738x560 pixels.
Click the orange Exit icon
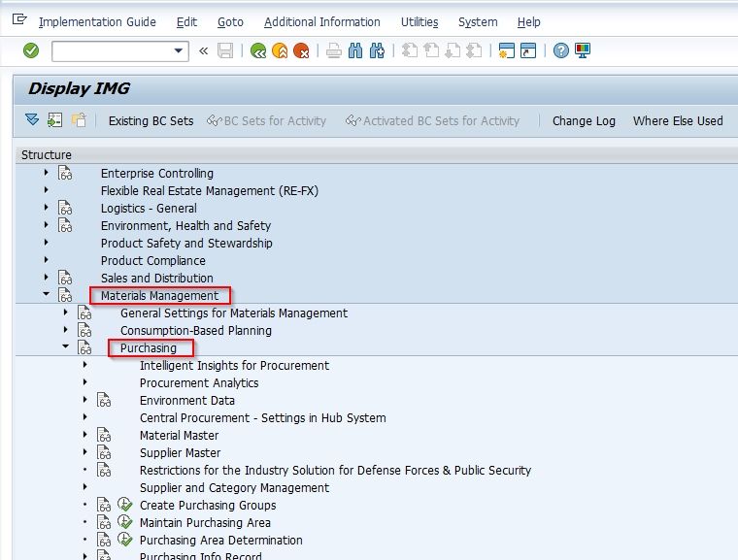(x=280, y=50)
